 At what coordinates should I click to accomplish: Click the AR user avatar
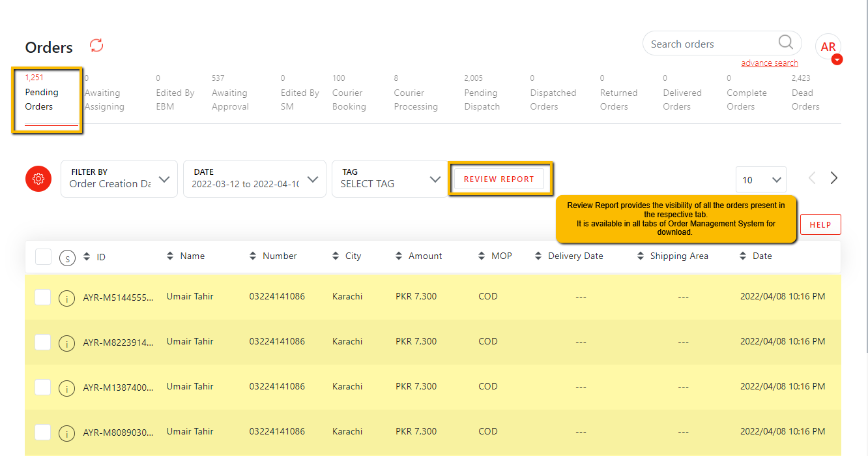pyautogui.click(x=828, y=47)
